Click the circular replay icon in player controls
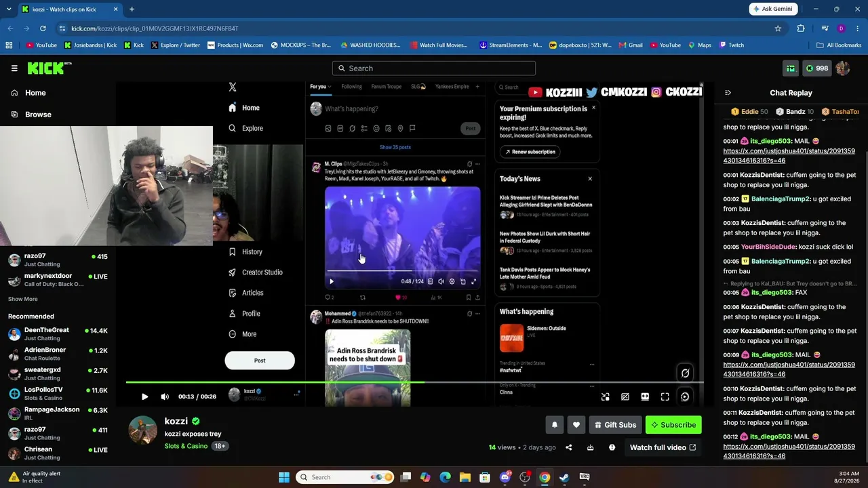The image size is (868, 488). coord(685,396)
